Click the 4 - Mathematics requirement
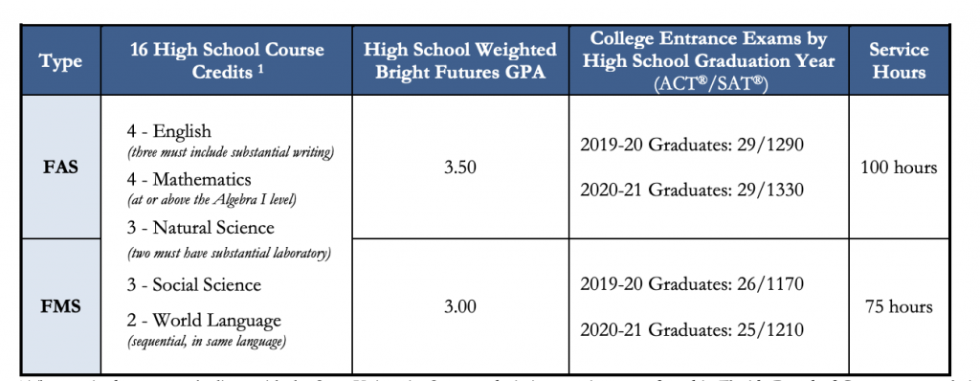Screen dimensions: 980x381 tap(189, 180)
